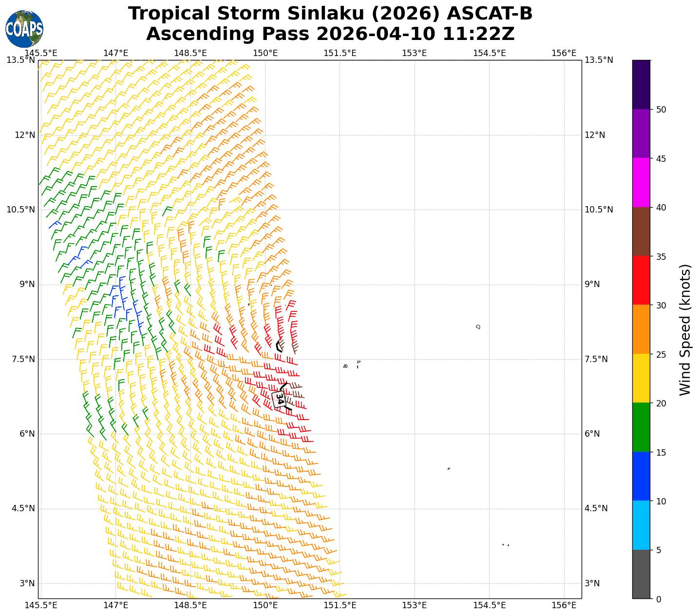
Task: Select the purple 45-50 knot color band
Action: pos(641,134)
